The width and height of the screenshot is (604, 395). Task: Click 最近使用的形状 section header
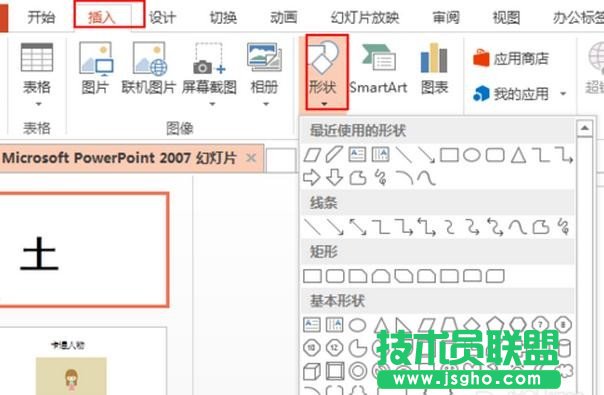[358, 130]
